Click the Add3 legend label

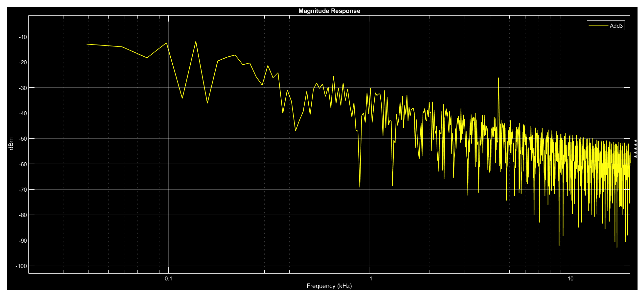pos(616,26)
